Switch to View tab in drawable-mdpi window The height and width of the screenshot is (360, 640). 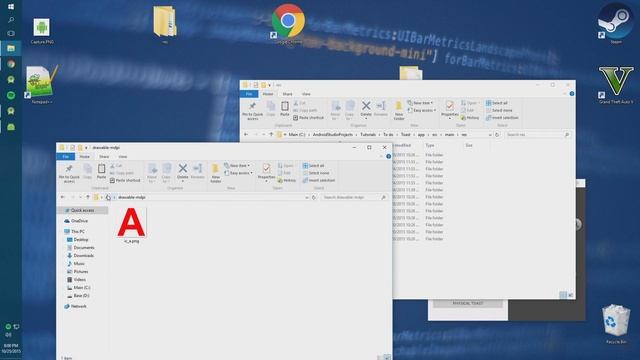pyautogui.click(x=122, y=157)
